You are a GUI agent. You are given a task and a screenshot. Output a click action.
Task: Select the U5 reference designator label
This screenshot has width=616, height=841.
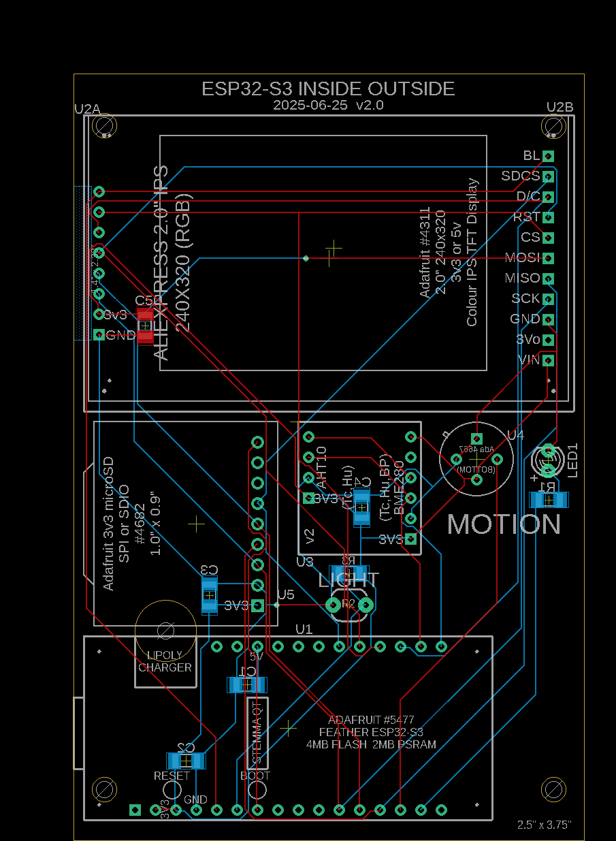coord(286,595)
